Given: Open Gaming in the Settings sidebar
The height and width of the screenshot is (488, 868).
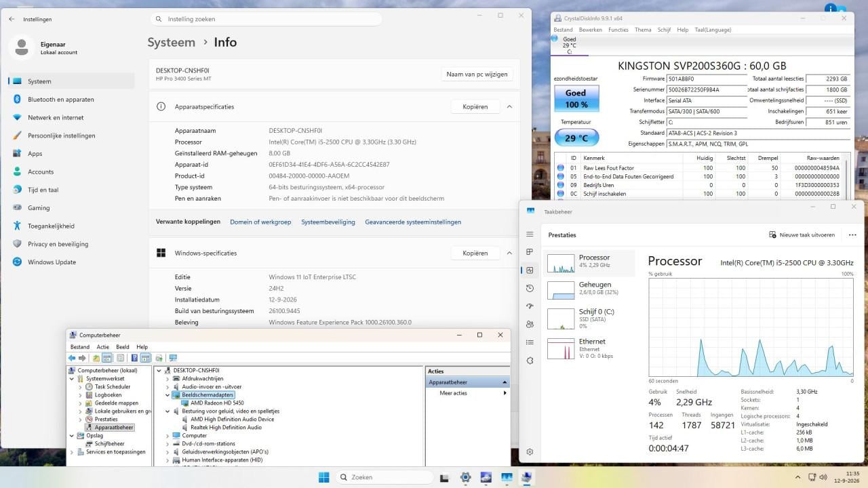Looking at the screenshot, I should (71, 207).
